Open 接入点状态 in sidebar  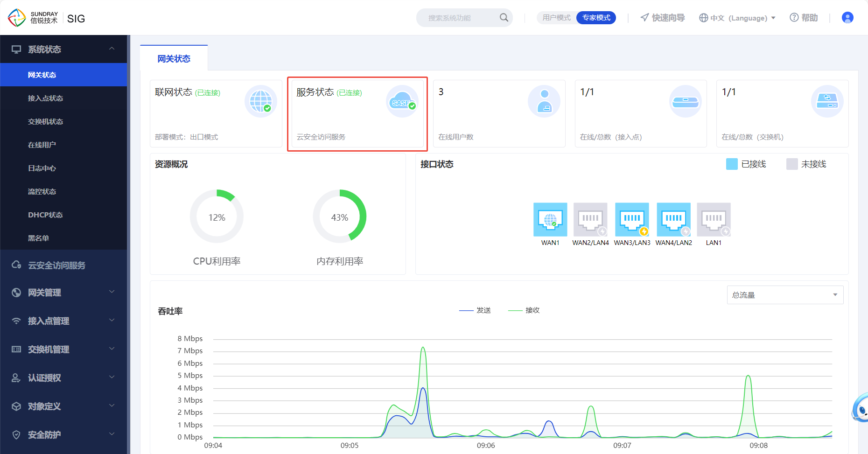pos(63,98)
